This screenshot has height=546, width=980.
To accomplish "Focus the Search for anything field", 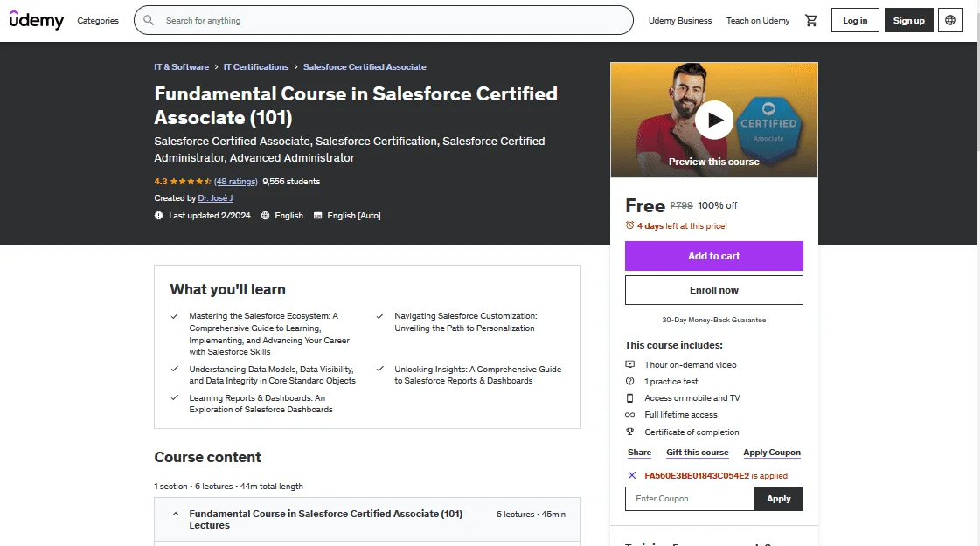I will click(383, 21).
